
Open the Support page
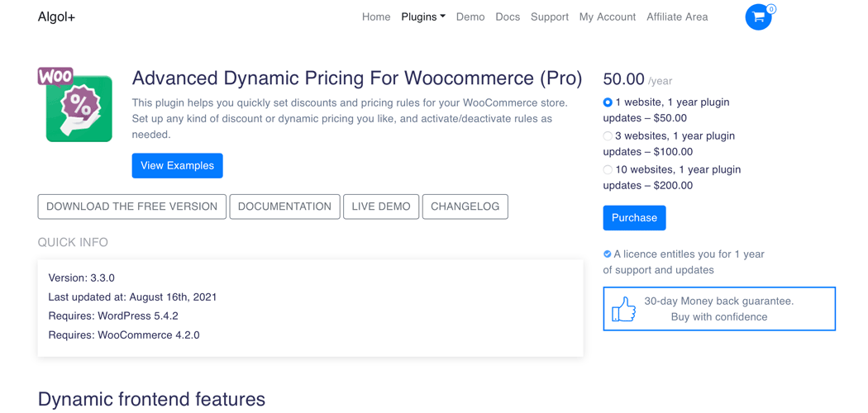point(550,17)
